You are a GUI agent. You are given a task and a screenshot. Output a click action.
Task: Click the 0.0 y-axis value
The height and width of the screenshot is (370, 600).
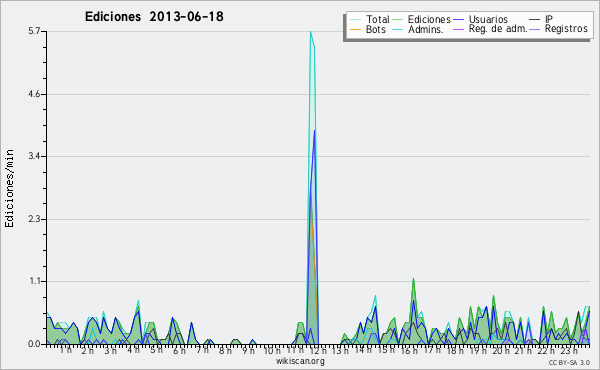pos(34,344)
